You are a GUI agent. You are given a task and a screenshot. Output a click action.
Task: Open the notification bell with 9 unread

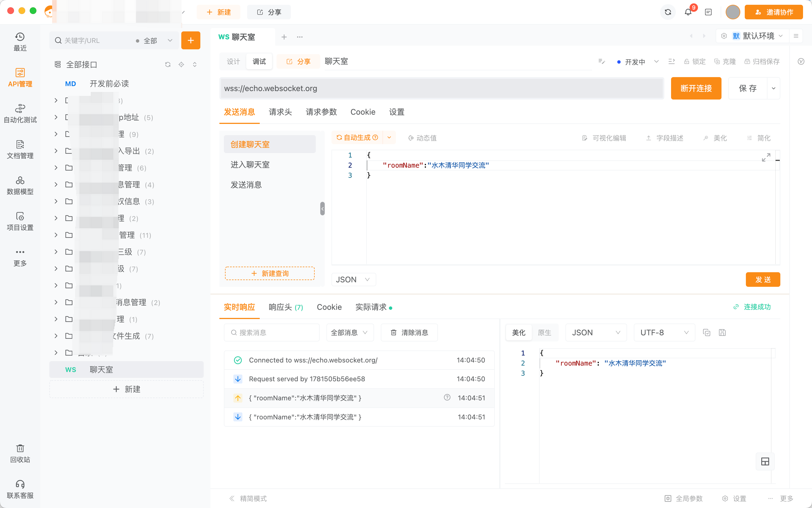coord(688,12)
